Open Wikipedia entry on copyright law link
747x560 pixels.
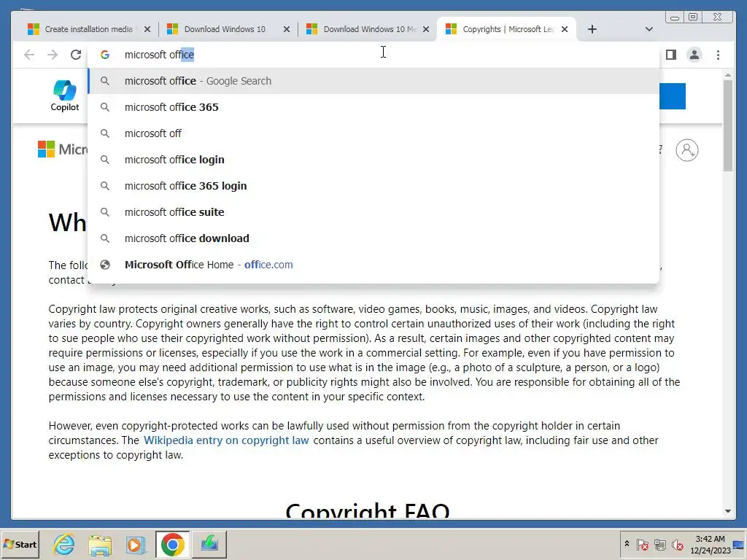coord(226,440)
